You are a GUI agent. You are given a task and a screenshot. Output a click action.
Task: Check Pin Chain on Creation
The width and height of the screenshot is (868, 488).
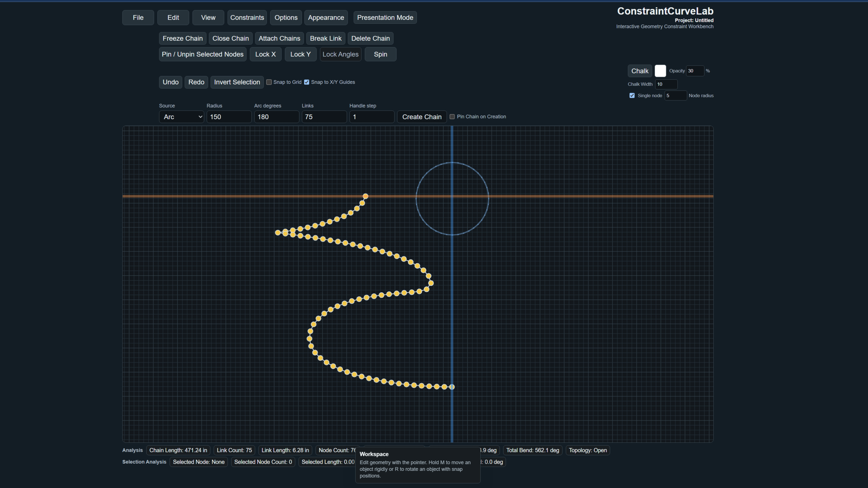pyautogui.click(x=452, y=117)
